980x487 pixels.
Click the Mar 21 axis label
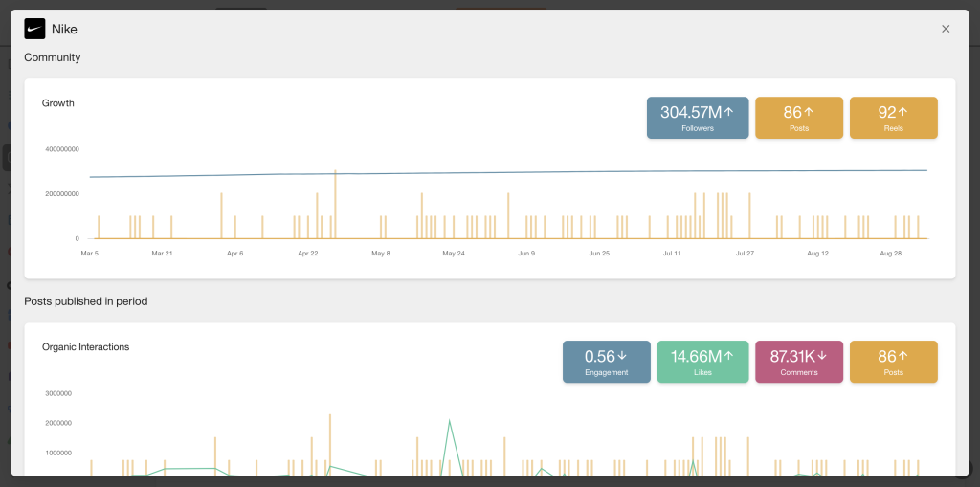162,254
